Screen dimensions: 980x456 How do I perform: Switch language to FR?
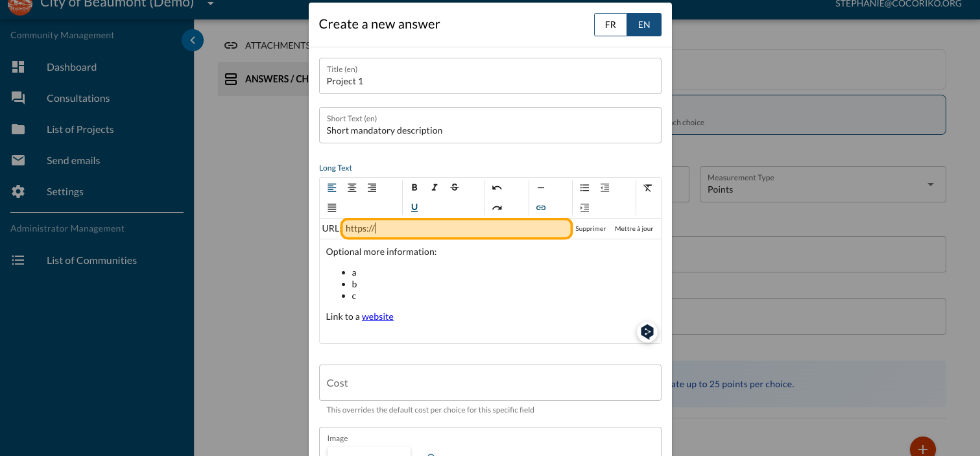click(610, 25)
